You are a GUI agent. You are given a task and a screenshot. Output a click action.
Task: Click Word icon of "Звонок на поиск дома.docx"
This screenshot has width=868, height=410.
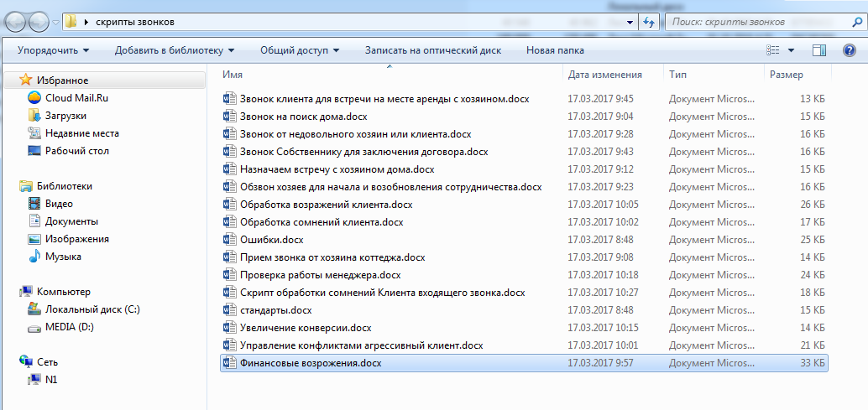click(x=229, y=117)
